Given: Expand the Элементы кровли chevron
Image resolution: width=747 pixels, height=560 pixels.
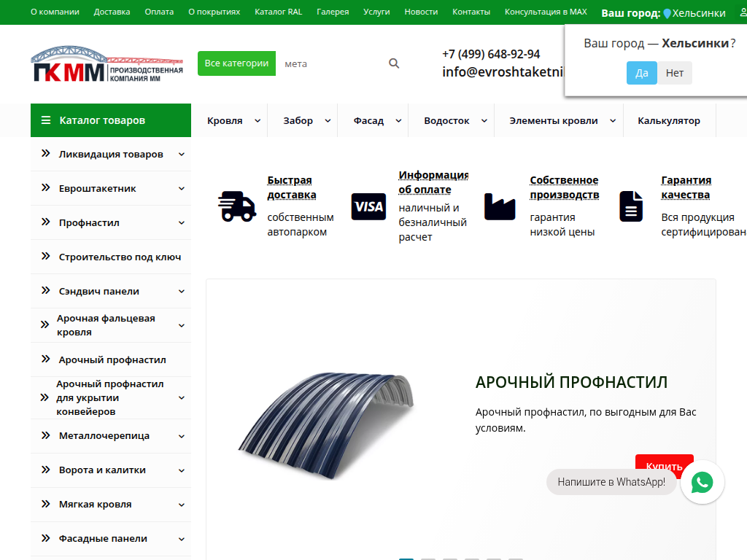Looking at the screenshot, I should [613, 121].
